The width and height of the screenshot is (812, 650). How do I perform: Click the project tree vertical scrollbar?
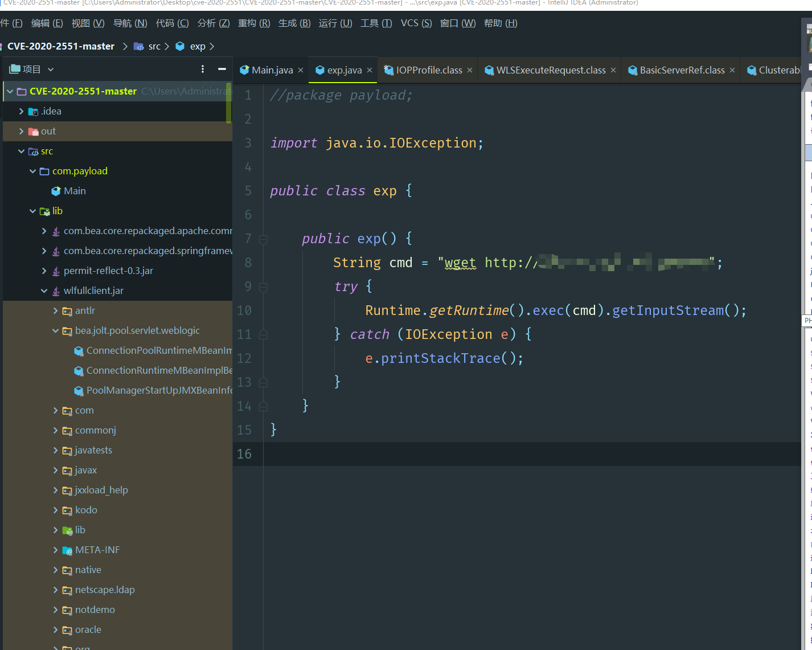[229, 103]
